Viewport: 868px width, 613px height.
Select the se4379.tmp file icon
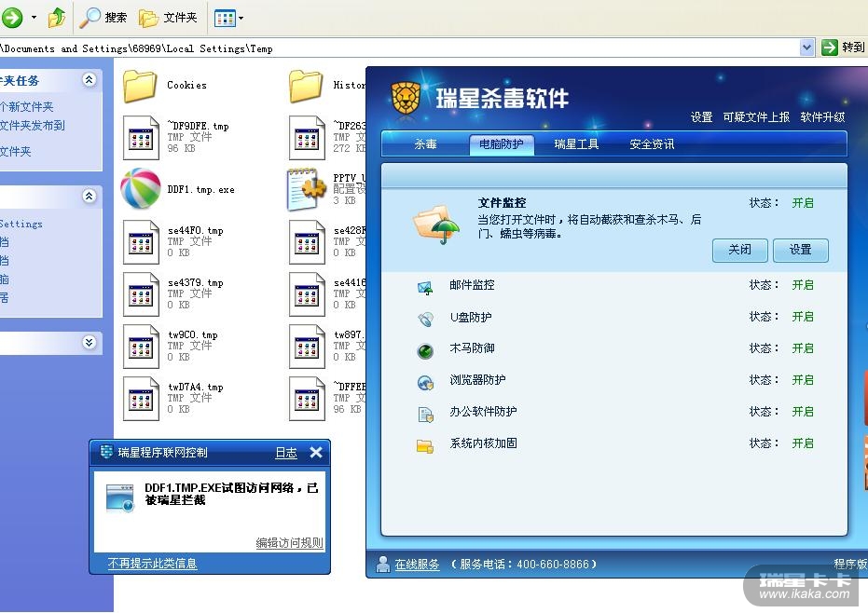141,294
